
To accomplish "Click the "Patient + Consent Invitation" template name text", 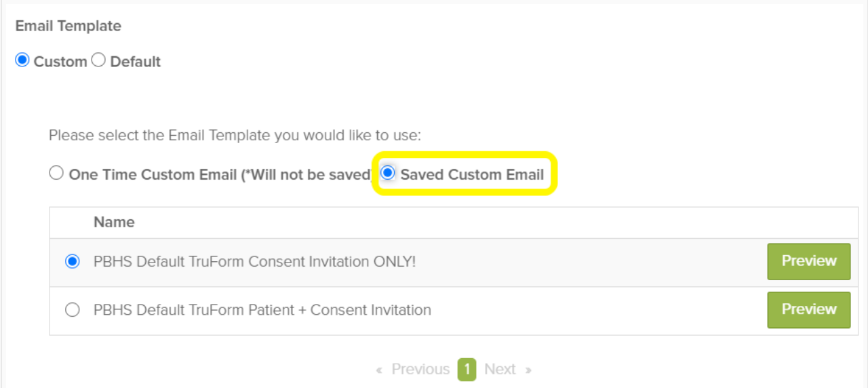I will (x=262, y=310).
